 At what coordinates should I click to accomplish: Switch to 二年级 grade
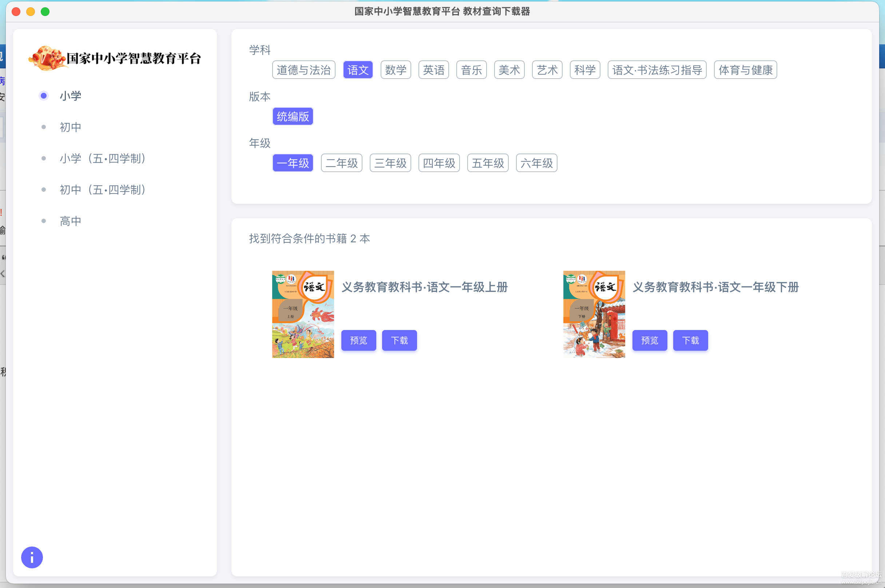pos(342,163)
